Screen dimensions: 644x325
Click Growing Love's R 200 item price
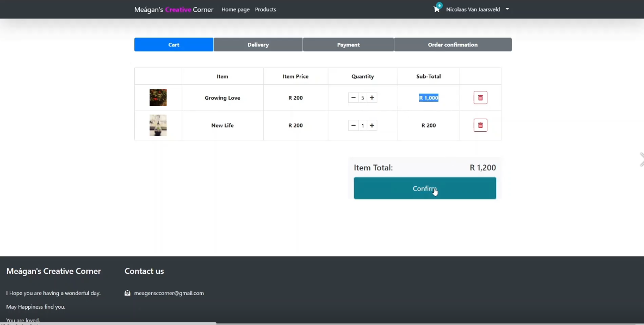295,98
